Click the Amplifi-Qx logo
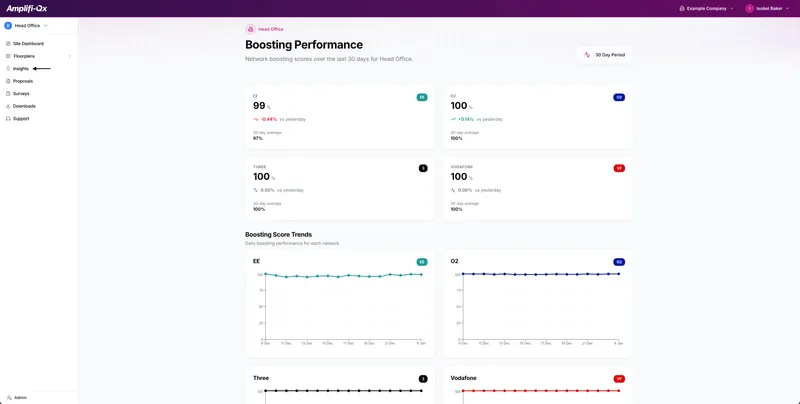 click(x=27, y=8)
